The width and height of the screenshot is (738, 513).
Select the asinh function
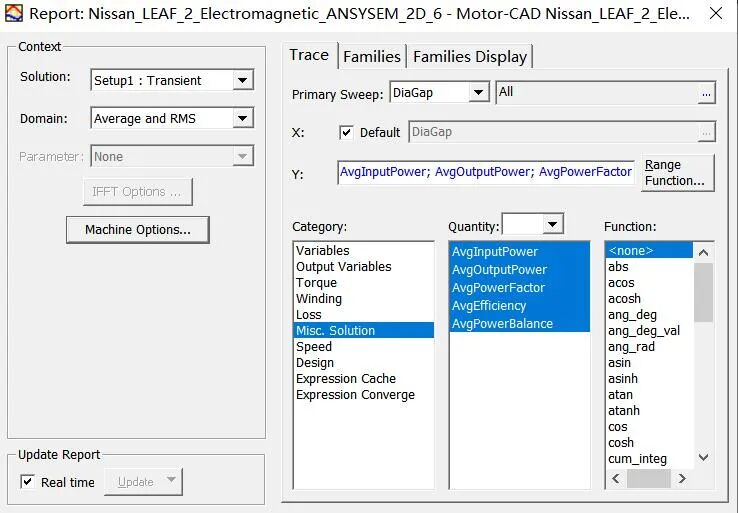click(x=649, y=378)
